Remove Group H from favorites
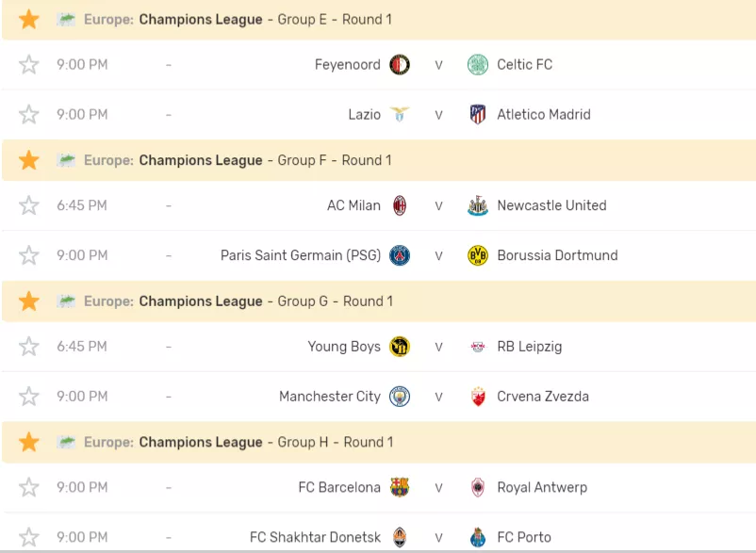The width and height of the screenshot is (756, 553). coord(29,442)
